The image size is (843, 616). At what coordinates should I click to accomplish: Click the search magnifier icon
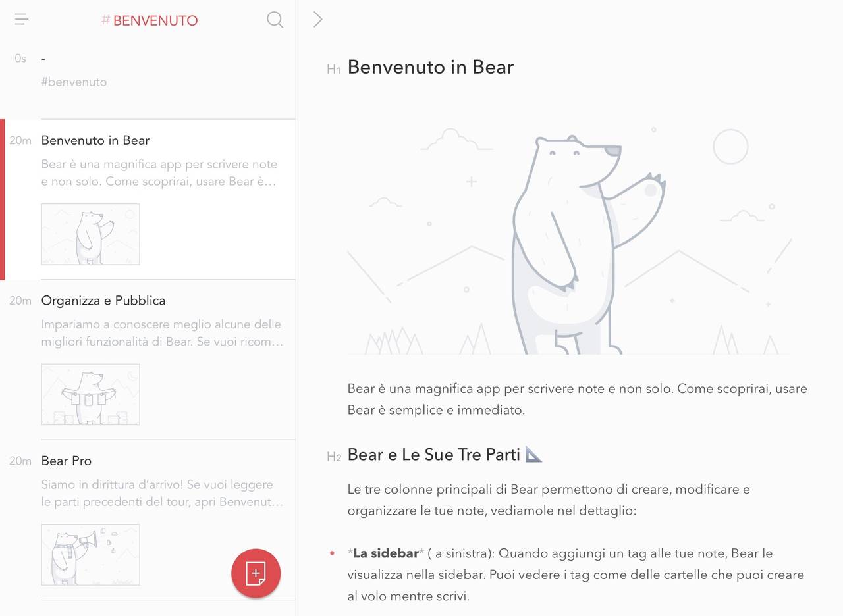click(275, 20)
